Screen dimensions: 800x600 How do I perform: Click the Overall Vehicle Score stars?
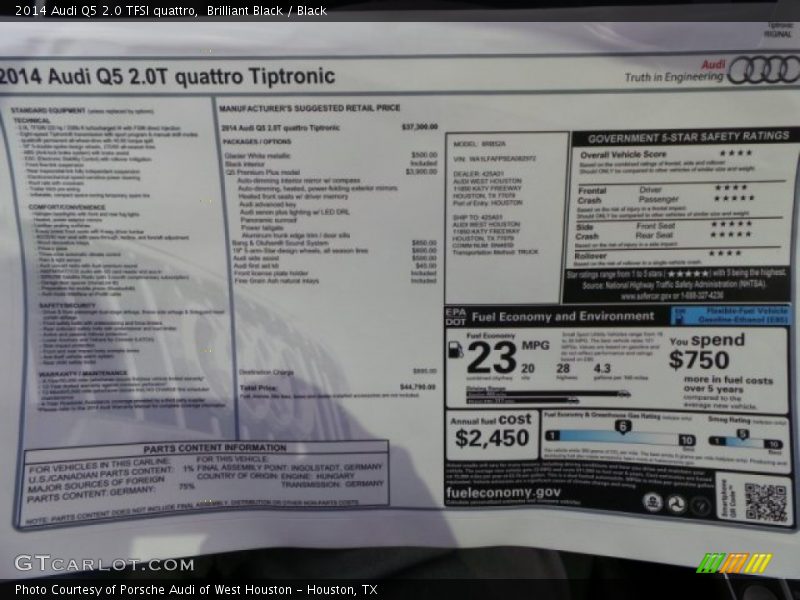click(735, 153)
